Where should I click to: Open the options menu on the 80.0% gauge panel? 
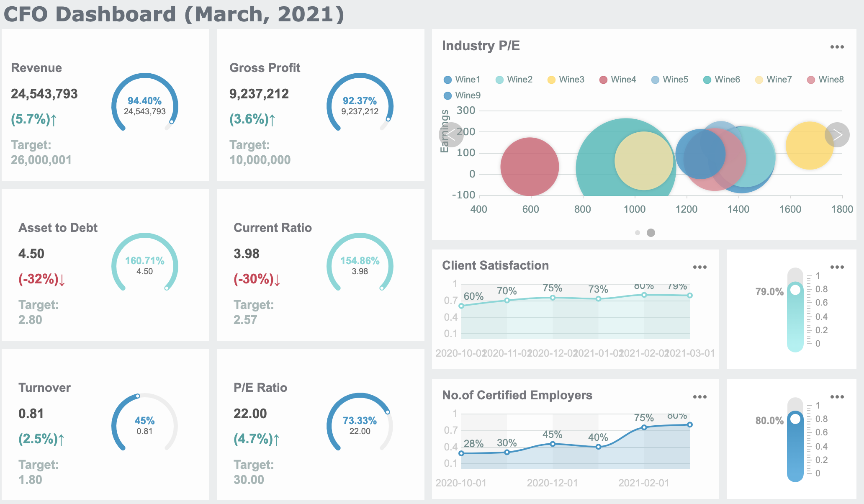click(x=837, y=396)
